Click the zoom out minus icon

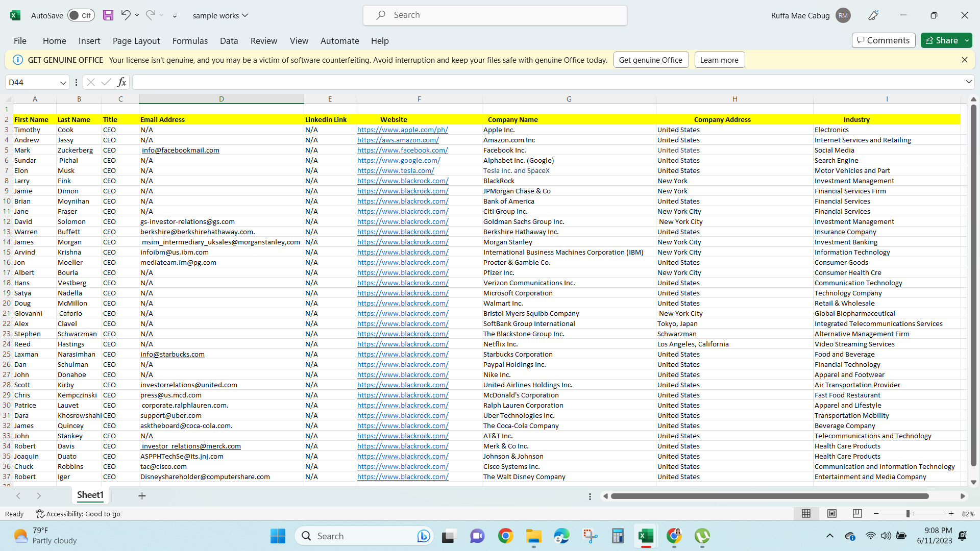coord(876,514)
